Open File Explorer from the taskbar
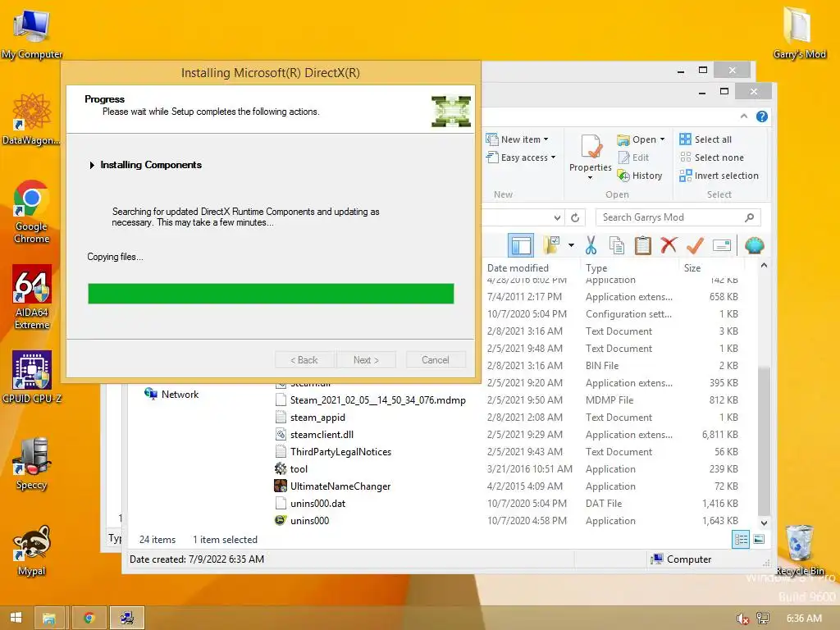 tap(48, 619)
